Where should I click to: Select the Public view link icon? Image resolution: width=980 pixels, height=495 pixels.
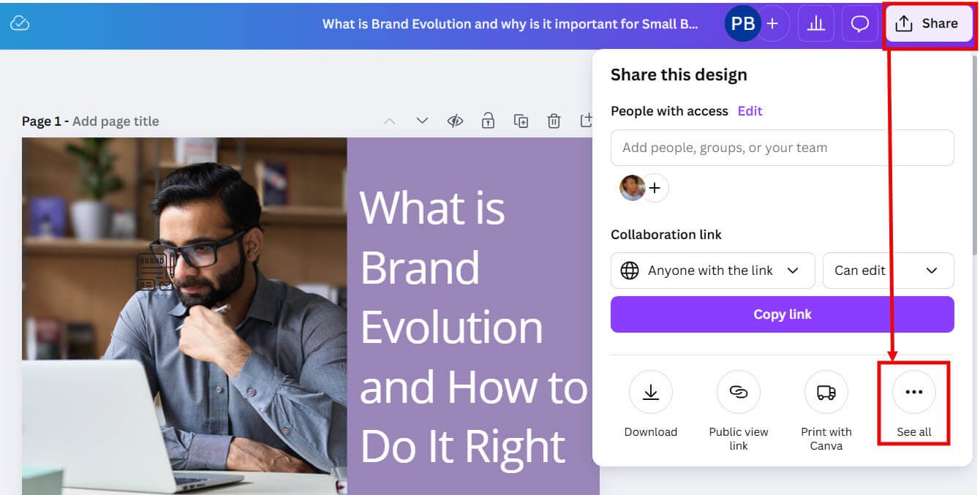click(738, 393)
